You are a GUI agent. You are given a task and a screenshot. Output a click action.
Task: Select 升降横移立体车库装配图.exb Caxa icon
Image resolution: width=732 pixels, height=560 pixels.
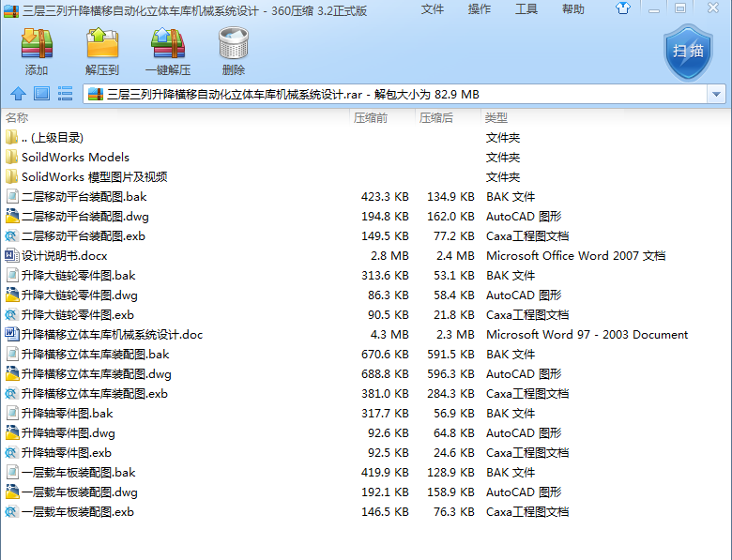pos(11,393)
